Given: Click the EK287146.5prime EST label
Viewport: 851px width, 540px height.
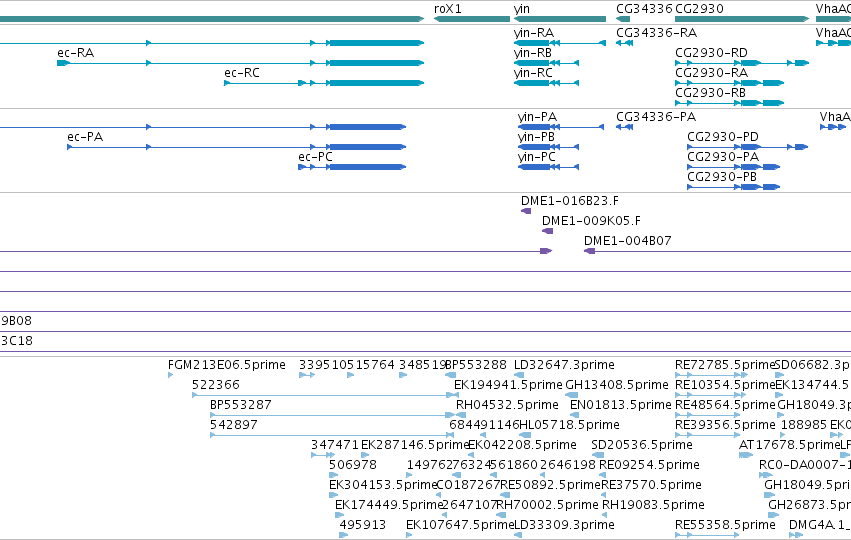Looking at the screenshot, I should pos(415,445).
